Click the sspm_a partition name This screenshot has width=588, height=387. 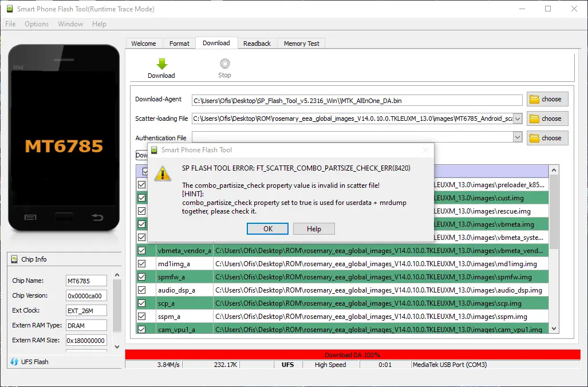click(169, 317)
